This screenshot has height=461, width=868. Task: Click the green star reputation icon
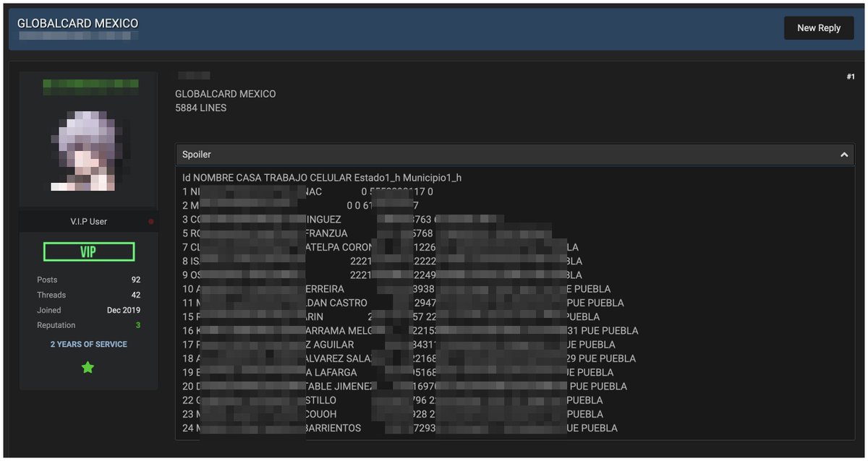tap(88, 368)
